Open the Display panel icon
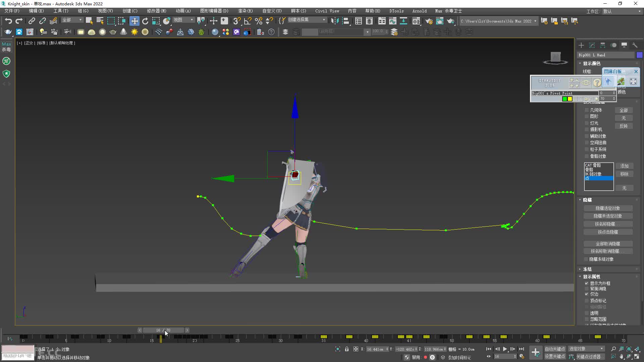Screen dimensions: 644x362 coord(624,45)
